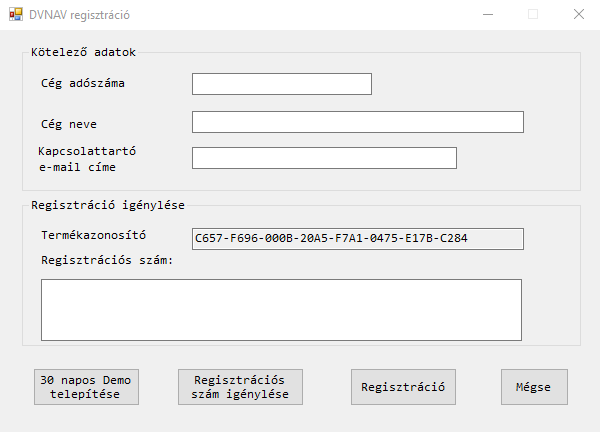Click the Termékazonosító product ID field

point(357,238)
